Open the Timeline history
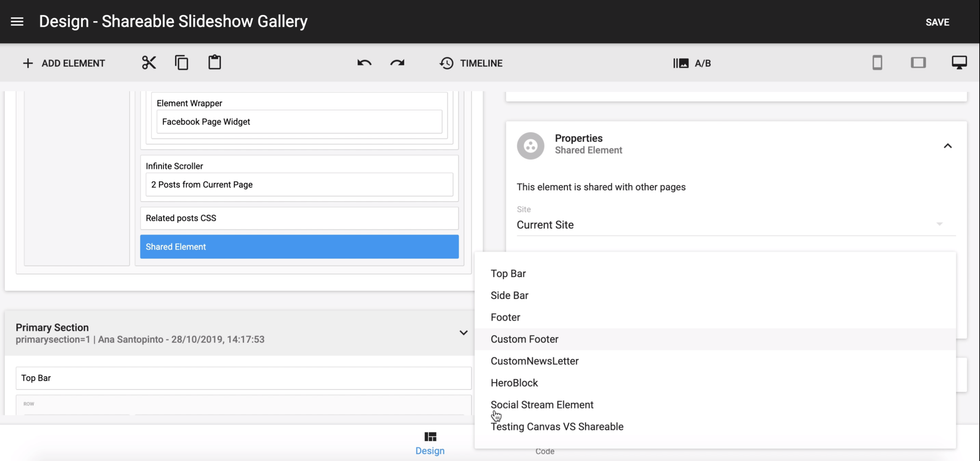Screen dimensions: 980x461 (471, 63)
